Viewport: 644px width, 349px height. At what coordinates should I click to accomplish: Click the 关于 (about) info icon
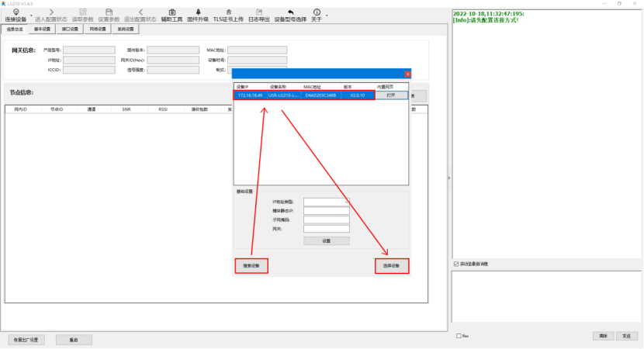317,13
